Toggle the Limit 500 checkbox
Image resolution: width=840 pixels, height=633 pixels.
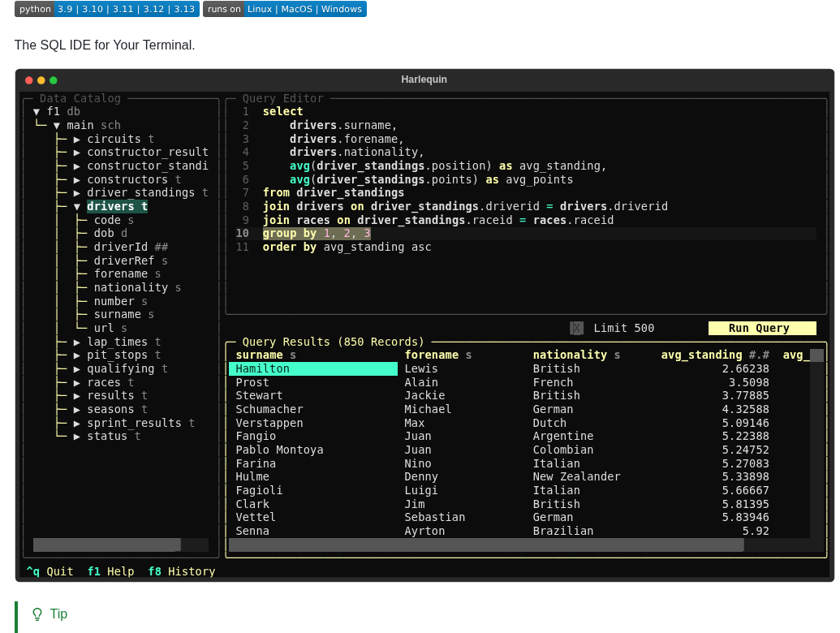coord(576,329)
